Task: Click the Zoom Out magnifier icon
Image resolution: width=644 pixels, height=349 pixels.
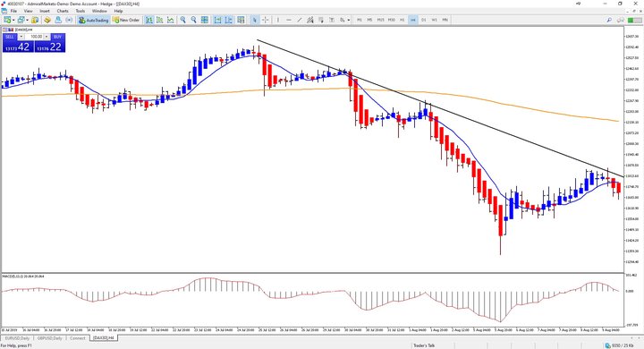Action: [193, 20]
